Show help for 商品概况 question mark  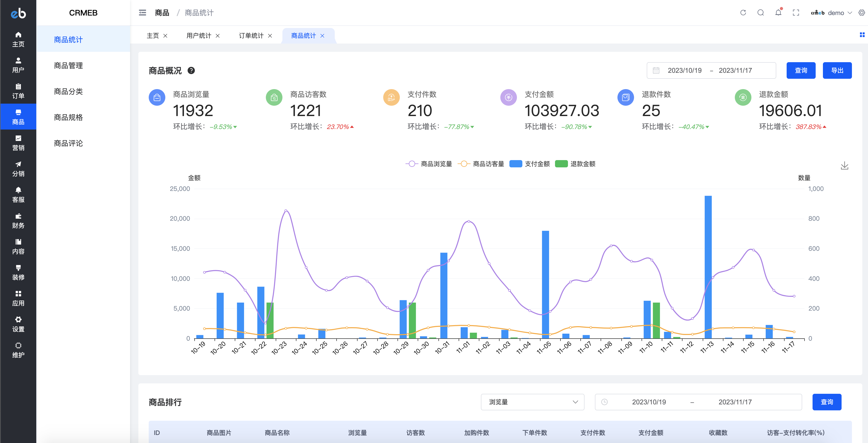coord(191,70)
